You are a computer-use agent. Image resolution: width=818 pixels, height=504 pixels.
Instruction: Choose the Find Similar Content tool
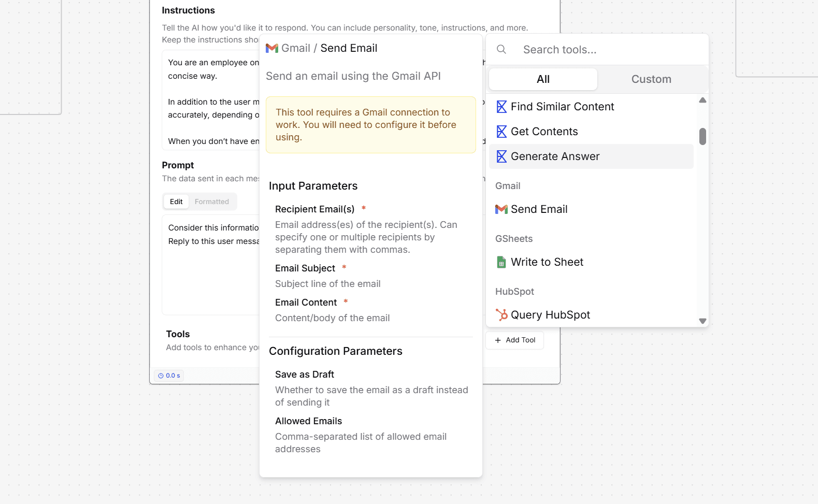click(591, 107)
